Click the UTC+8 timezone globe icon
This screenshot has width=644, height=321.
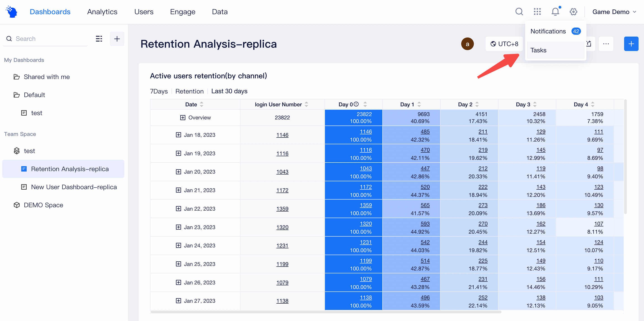(493, 44)
